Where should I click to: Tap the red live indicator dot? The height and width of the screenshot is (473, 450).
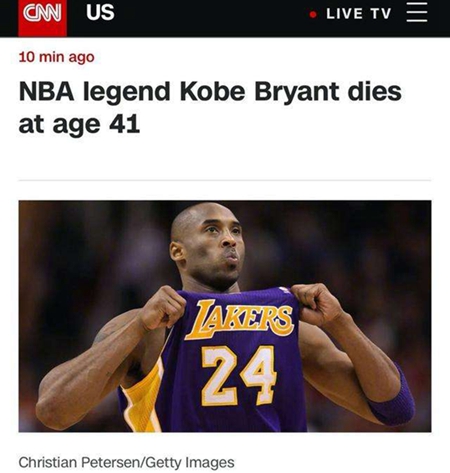pyautogui.click(x=313, y=14)
